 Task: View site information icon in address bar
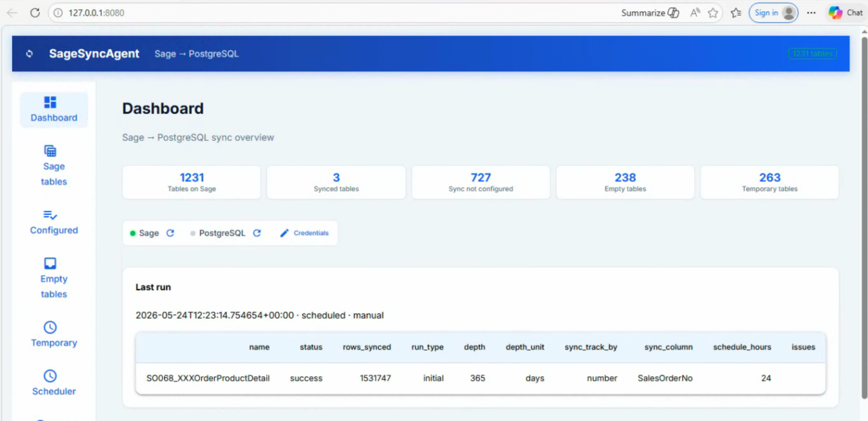point(58,13)
